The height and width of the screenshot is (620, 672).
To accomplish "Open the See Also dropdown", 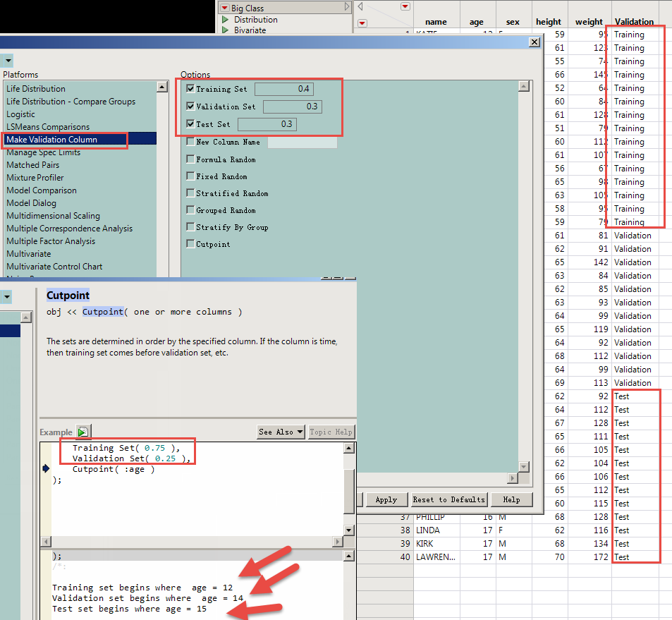I will pos(281,432).
